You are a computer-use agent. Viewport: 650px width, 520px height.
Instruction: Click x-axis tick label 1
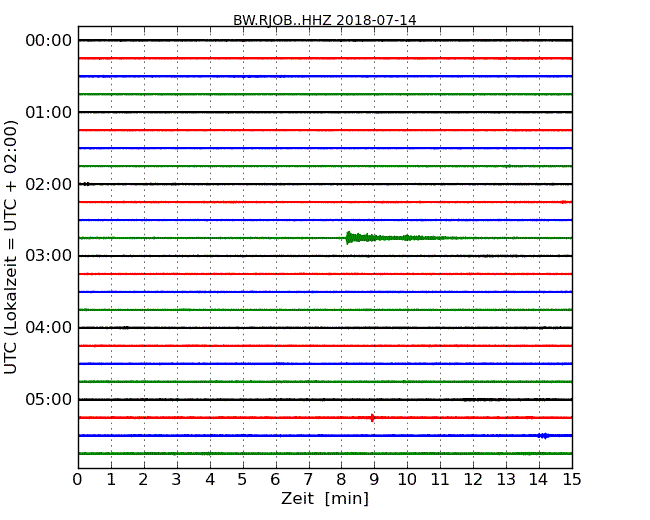pos(111,480)
